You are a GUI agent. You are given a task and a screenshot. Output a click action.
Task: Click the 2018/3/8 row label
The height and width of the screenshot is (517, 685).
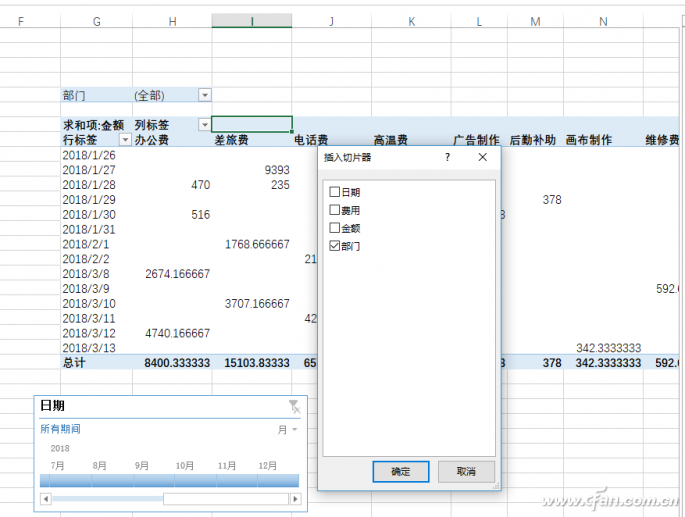point(86,274)
